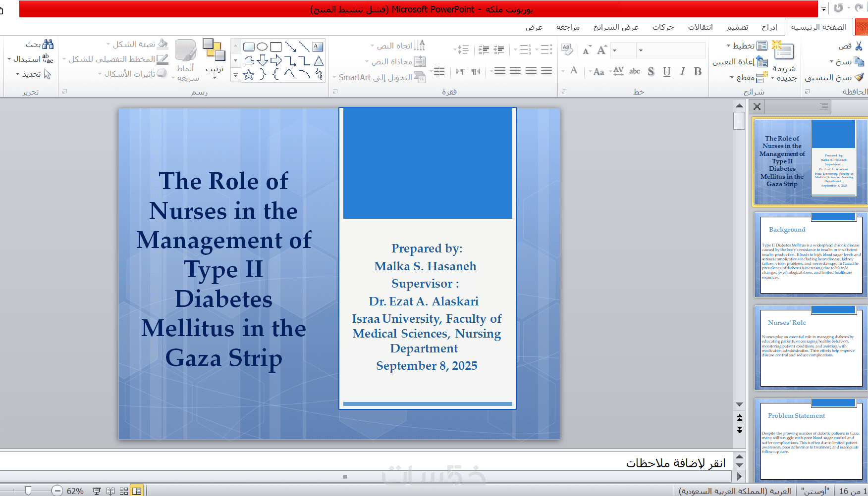Open the font size dropdown
Viewport: 868px width, 496px height.
pyautogui.click(x=614, y=50)
